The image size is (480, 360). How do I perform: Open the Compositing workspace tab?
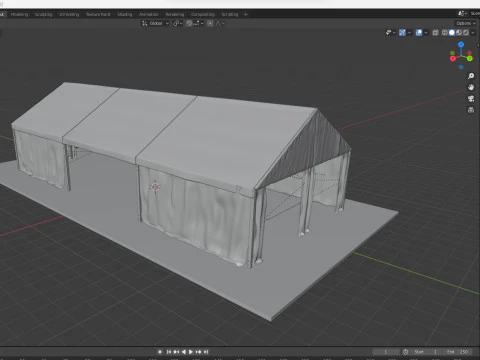[203, 14]
